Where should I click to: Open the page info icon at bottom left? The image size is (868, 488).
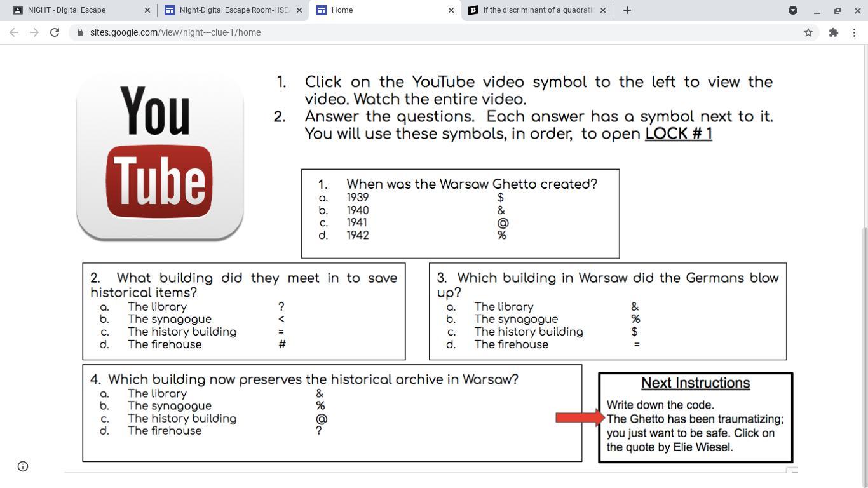coord(23,466)
